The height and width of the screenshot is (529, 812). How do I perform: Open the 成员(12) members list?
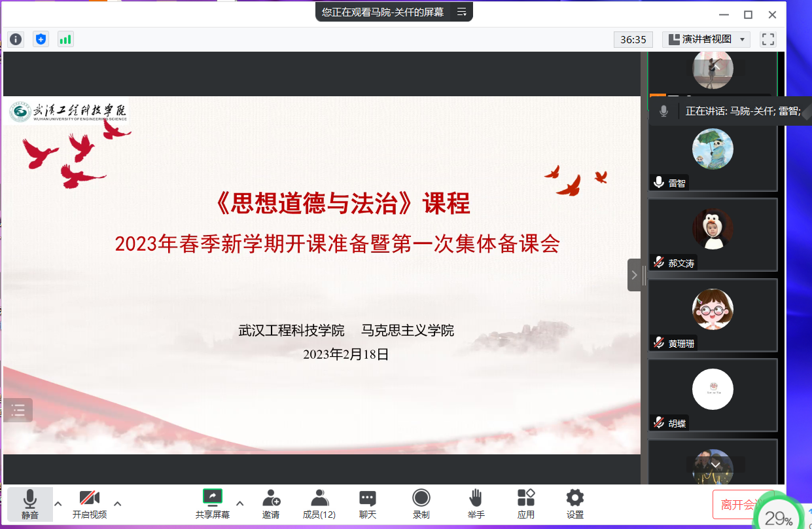[x=319, y=504]
